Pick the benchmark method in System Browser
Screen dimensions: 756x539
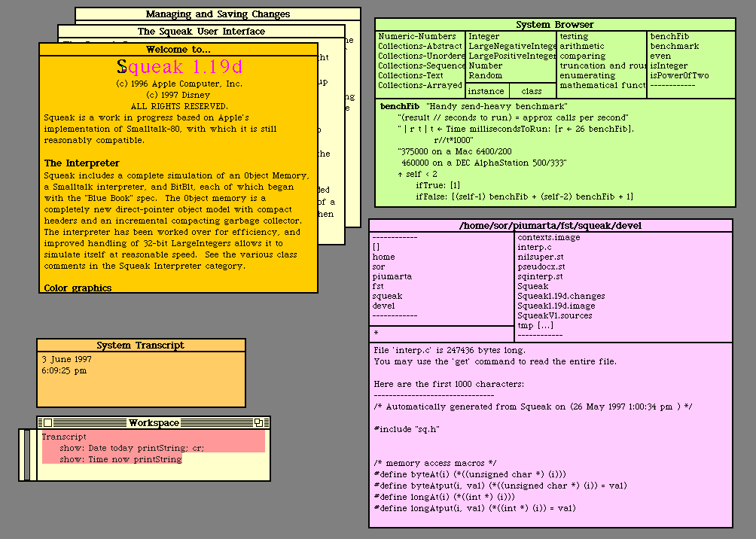[675, 46]
